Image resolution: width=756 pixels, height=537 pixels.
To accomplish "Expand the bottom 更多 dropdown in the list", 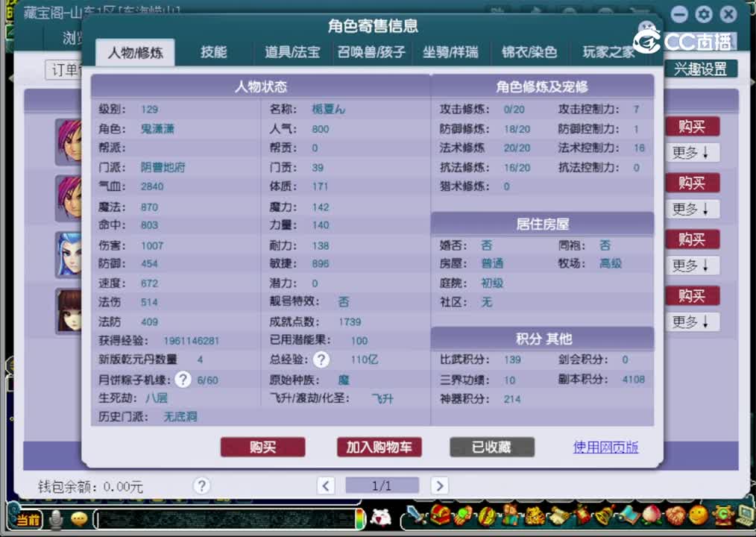I will pyautogui.click(x=691, y=321).
